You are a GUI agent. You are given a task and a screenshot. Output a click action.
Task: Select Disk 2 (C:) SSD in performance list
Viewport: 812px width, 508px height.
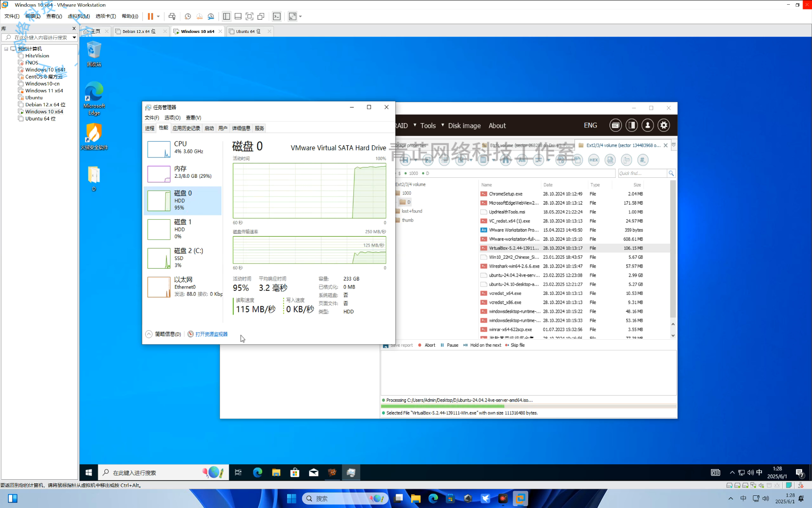(x=183, y=258)
